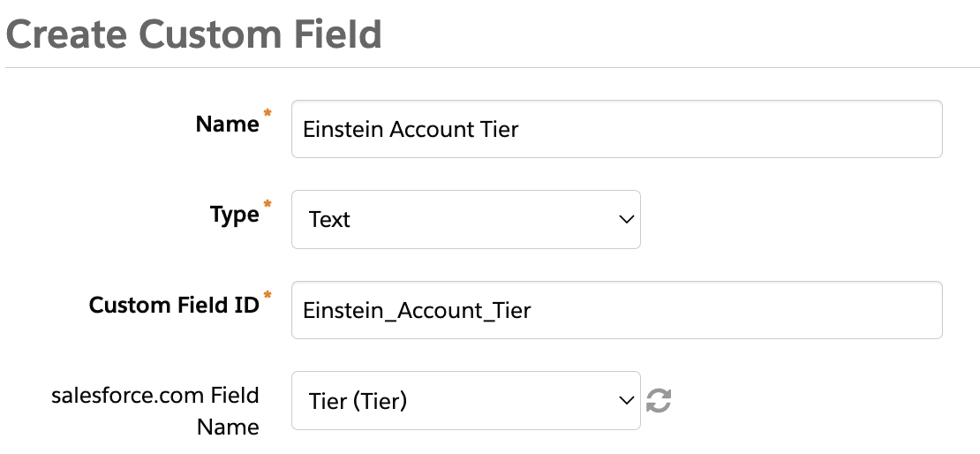Click required asterisk next to Type
980x454 pixels.
pyautogui.click(x=268, y=206)
